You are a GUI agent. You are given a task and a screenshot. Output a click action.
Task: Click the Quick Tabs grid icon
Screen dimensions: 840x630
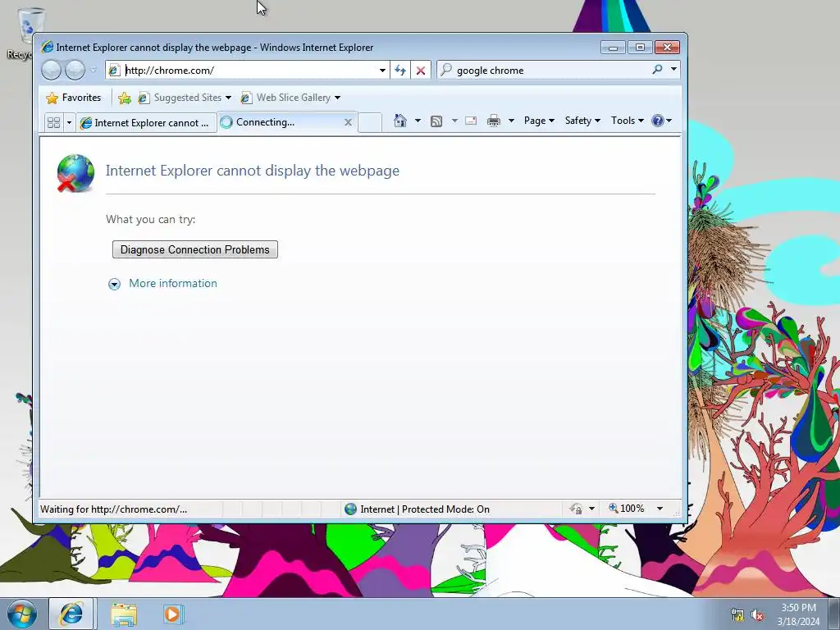(x=53, y=123)
